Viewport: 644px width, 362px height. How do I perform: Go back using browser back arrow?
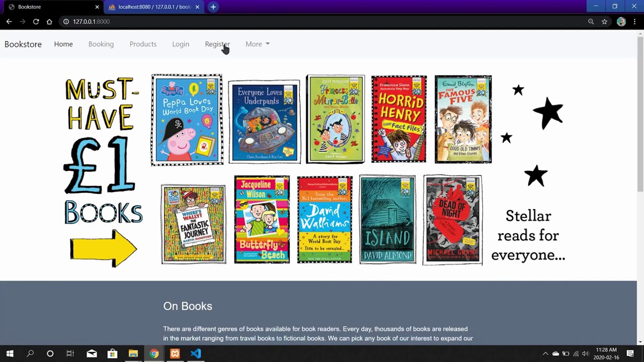click(x=9, y=22)
